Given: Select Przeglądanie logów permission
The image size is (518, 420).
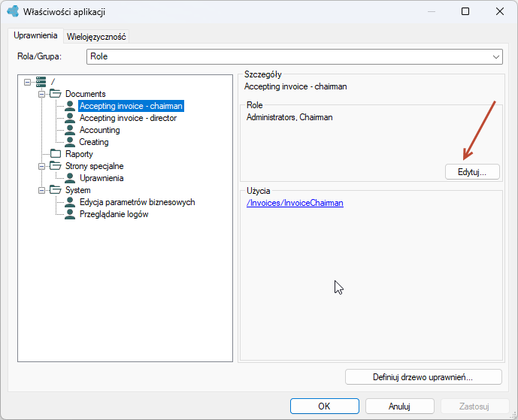Looking at the screenshot, I should coord(114,214).
